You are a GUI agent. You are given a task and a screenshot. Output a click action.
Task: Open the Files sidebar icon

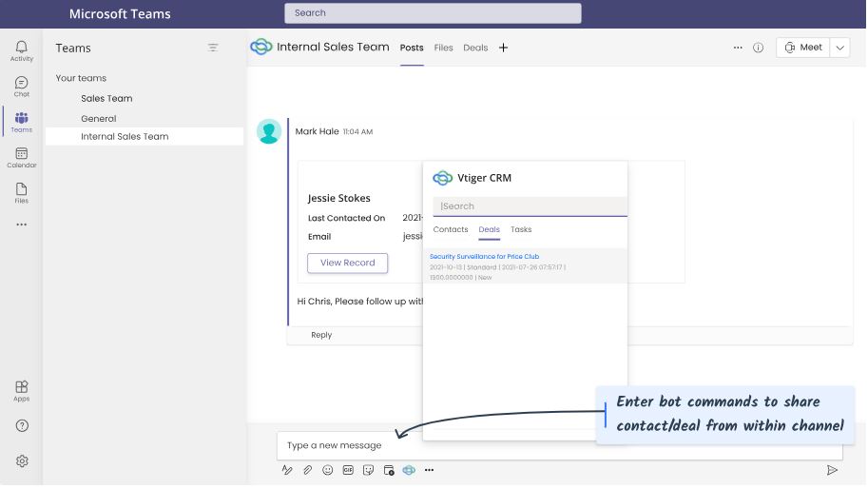(x=22, y=193)
